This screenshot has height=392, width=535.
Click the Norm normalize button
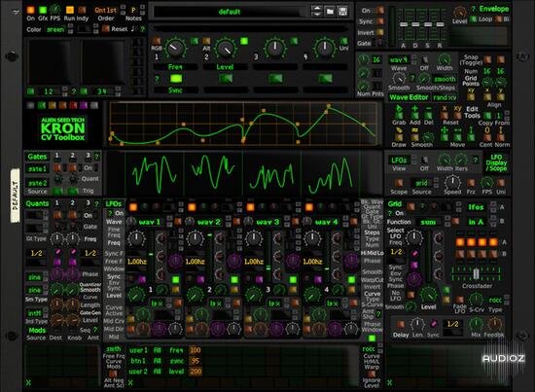click(x=501, y=137)
